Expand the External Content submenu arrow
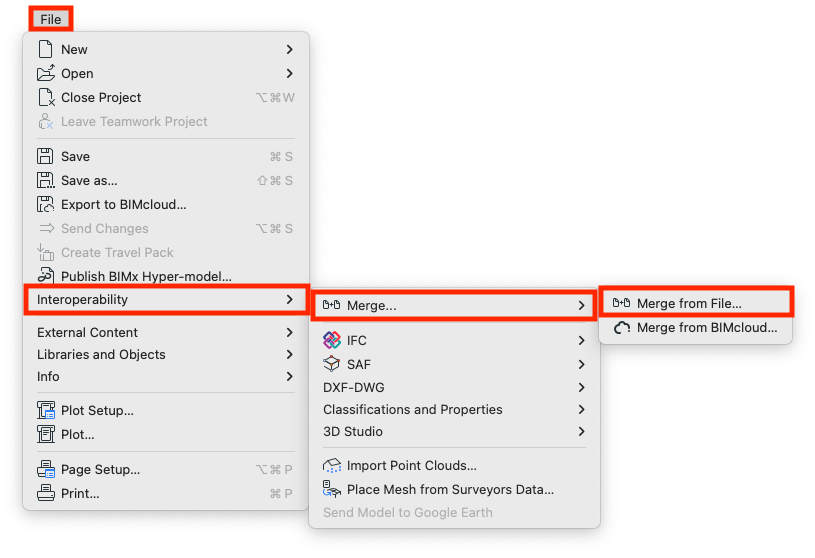 289,332
